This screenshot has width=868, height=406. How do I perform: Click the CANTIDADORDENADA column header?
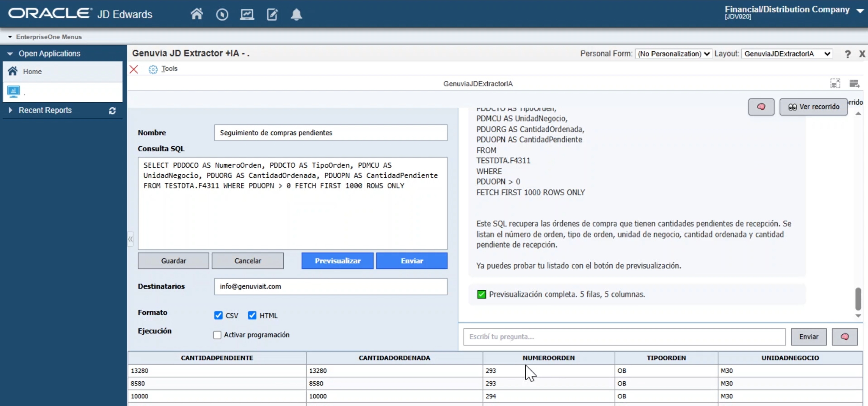(394, 358)
